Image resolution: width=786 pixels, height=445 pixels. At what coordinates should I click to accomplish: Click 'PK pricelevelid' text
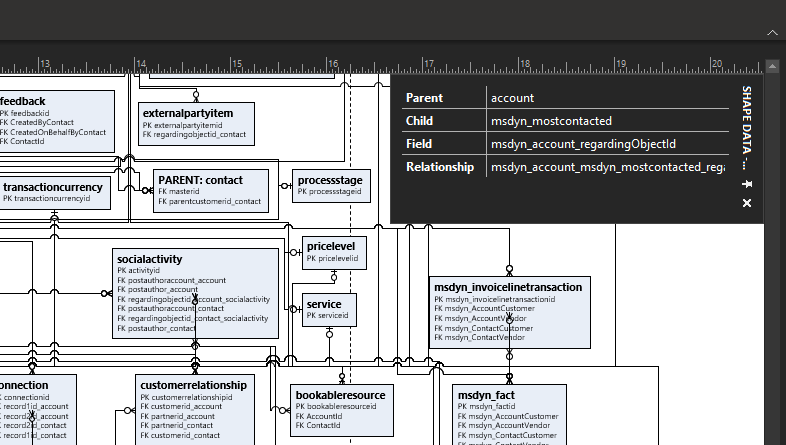[x=332, y=259]
